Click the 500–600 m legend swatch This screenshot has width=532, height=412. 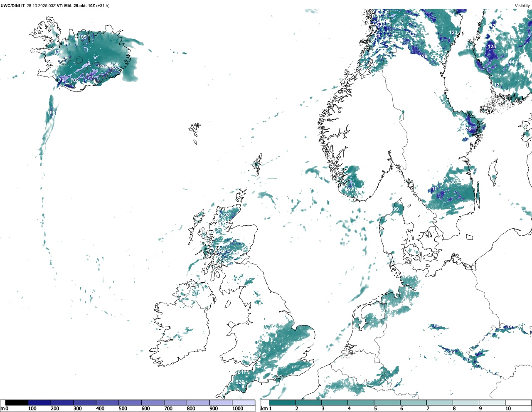tap(130, 402)
